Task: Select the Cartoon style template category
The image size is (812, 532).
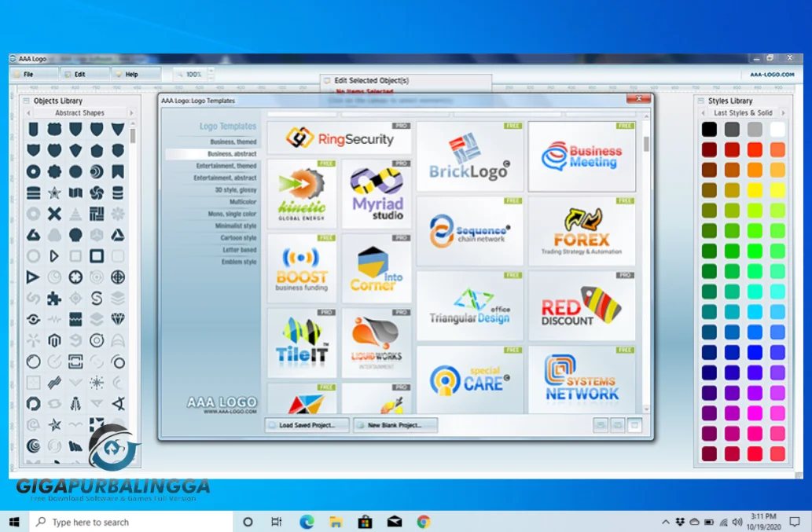Action: 238,238
